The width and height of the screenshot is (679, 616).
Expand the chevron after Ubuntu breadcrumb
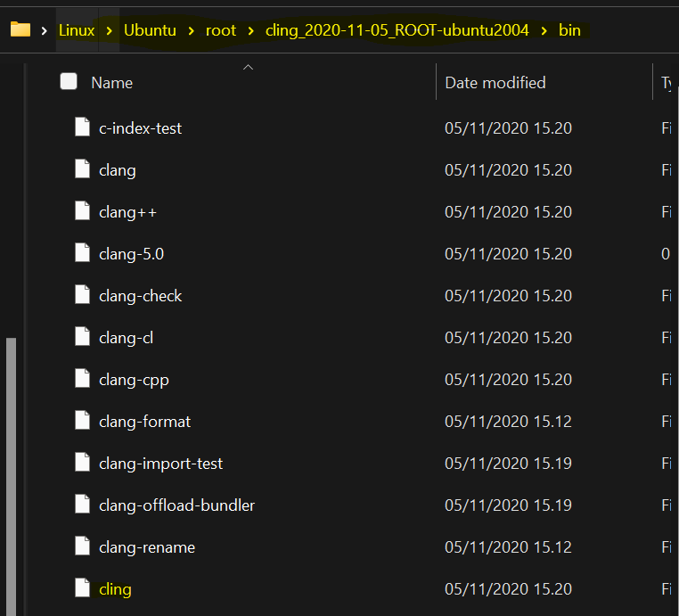(191, 31)
